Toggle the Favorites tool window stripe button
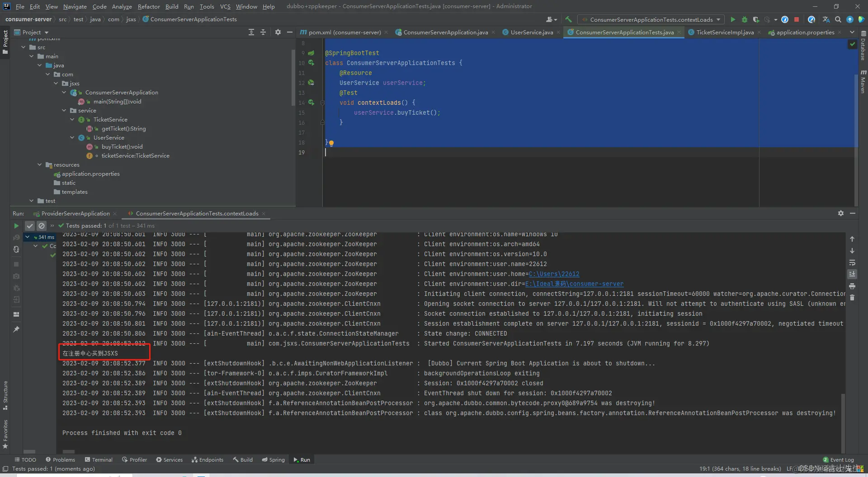This screenshot has width=868, height=477. pyautogui.click(x=5, y=435)
